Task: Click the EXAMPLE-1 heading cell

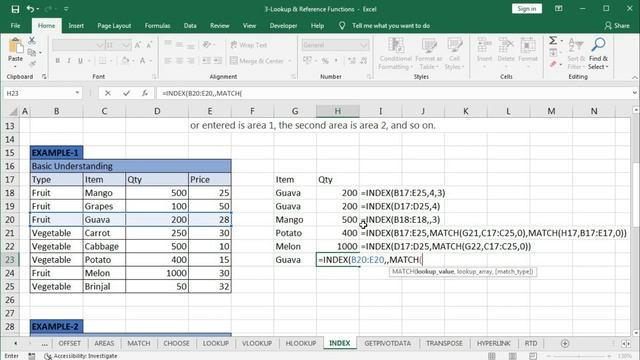Action: (56, 153)
